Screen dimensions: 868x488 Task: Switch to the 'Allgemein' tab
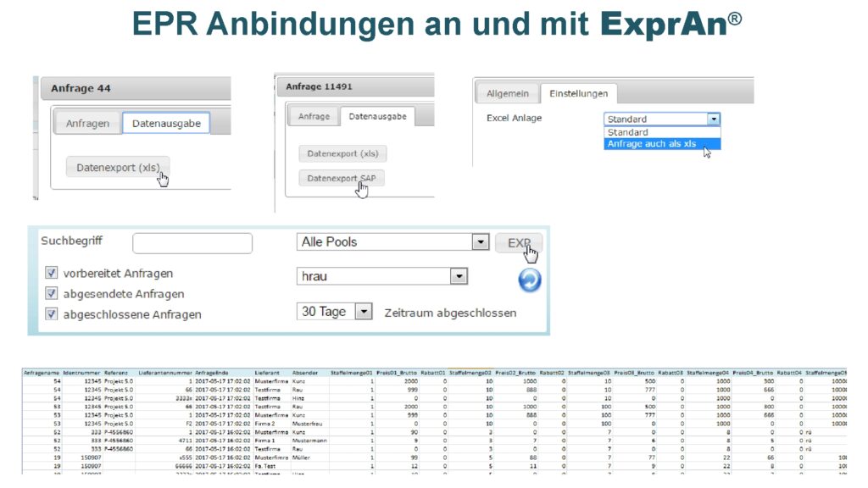[508, 93]
